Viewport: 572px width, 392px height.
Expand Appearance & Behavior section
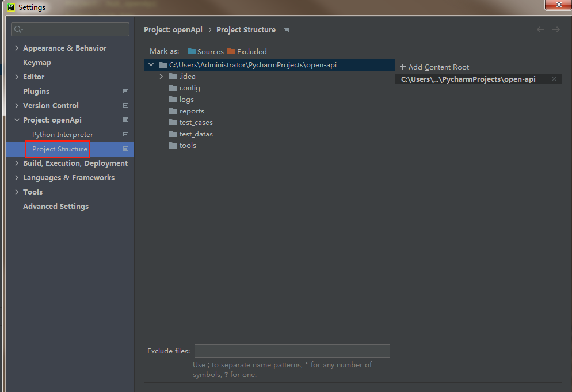[x=17, y=48]
